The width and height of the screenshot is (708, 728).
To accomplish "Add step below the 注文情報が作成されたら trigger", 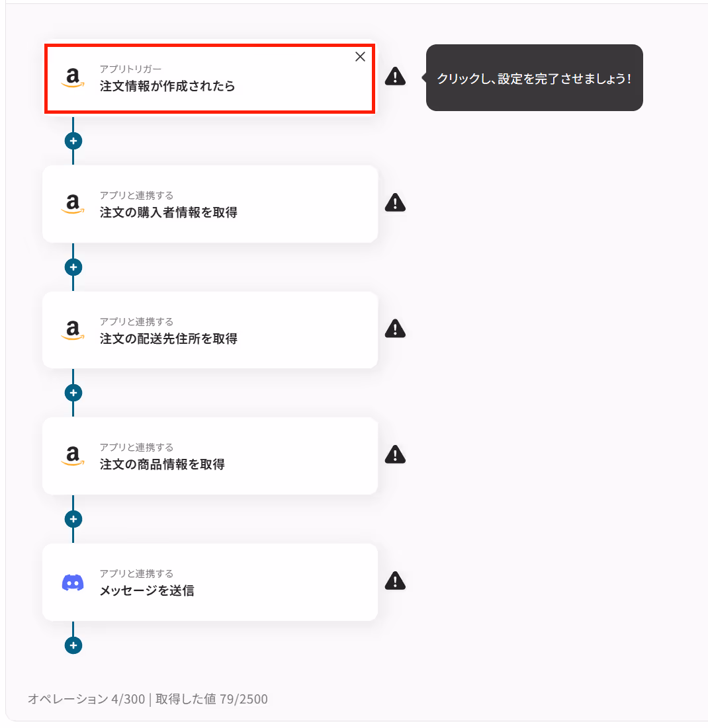I will click(73, 141).
